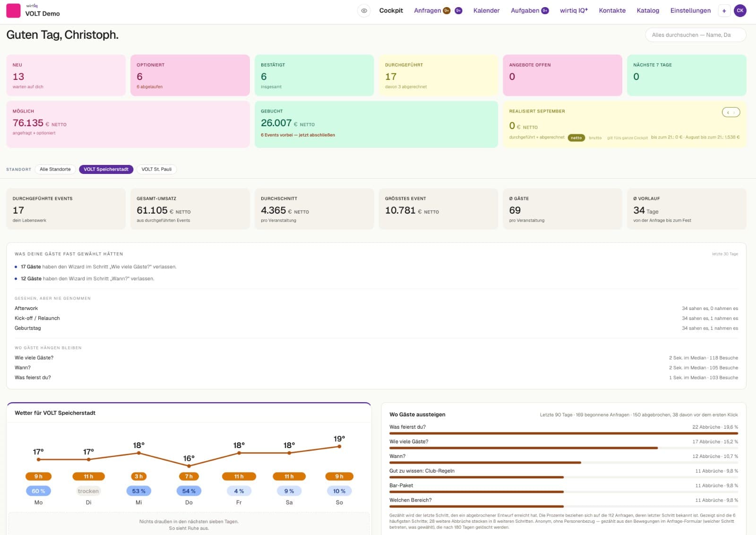Open the Kontakte menu item

coord(612,10)
